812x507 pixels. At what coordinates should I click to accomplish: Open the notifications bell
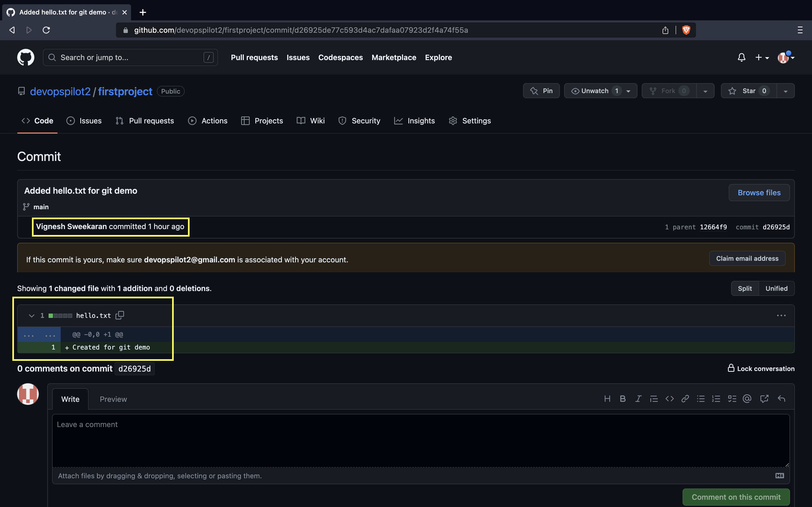click(741, 57)
